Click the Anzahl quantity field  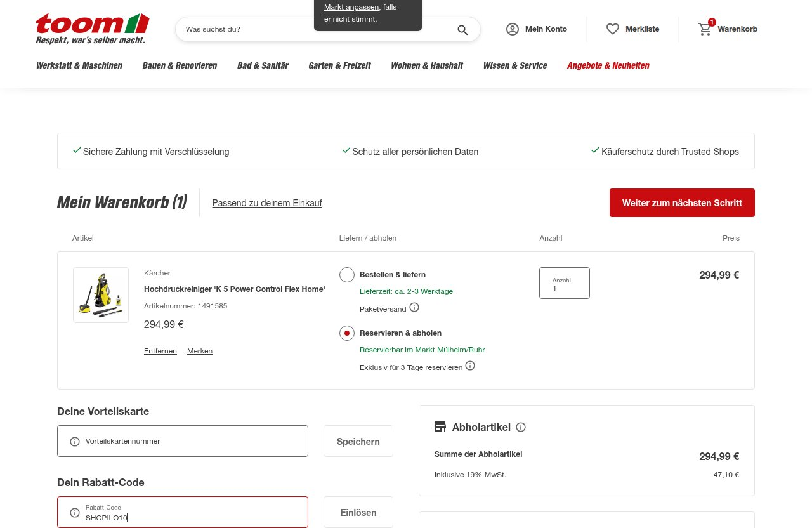[x=565, y=283]
